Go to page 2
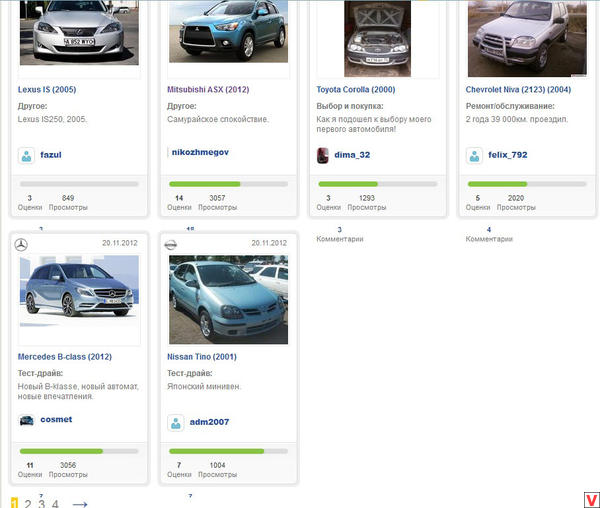 28,504
